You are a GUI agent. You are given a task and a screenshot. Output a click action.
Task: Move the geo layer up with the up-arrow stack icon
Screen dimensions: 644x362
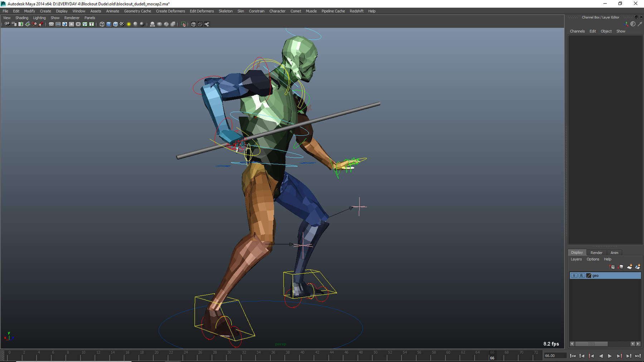tap(612, 267)
